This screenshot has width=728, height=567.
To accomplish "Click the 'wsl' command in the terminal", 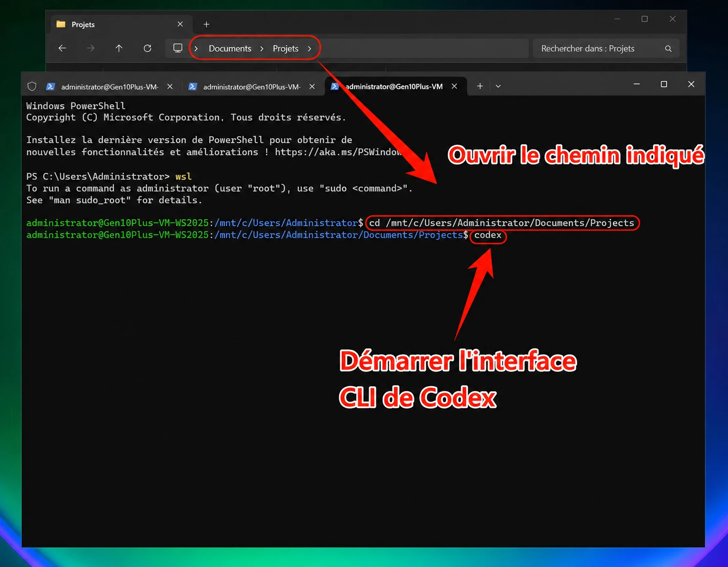I will (183, 177).
